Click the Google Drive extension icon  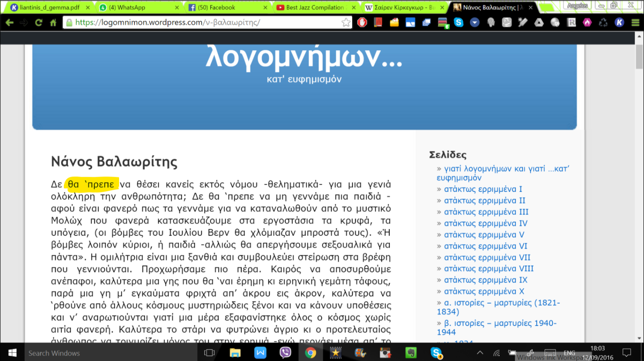pyautogui.click(x=539, y=22)
